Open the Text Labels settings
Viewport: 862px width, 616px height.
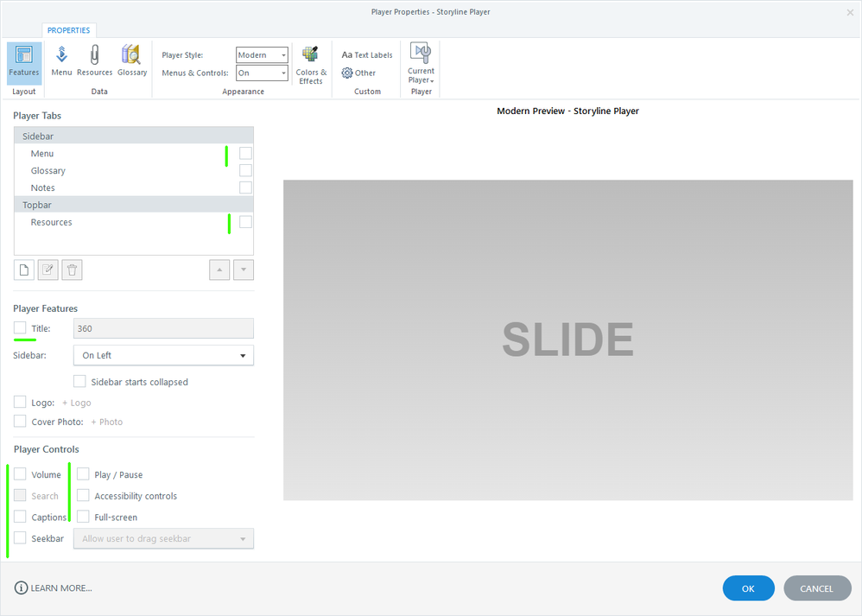[367, 55]
